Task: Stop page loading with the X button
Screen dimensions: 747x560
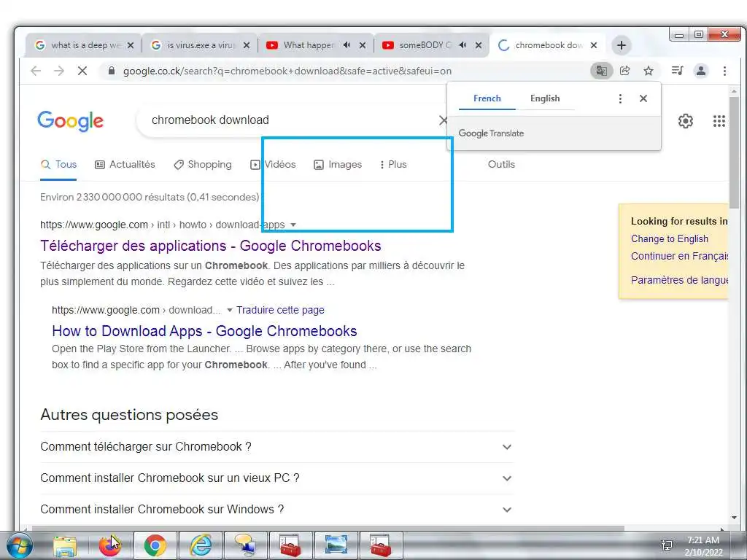Action: tap(82, 71)
